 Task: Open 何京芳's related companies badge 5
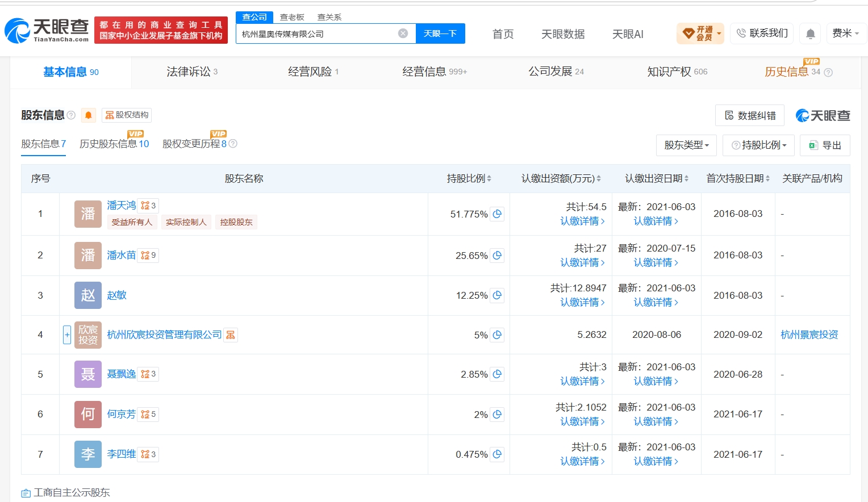tap(148, 415)
